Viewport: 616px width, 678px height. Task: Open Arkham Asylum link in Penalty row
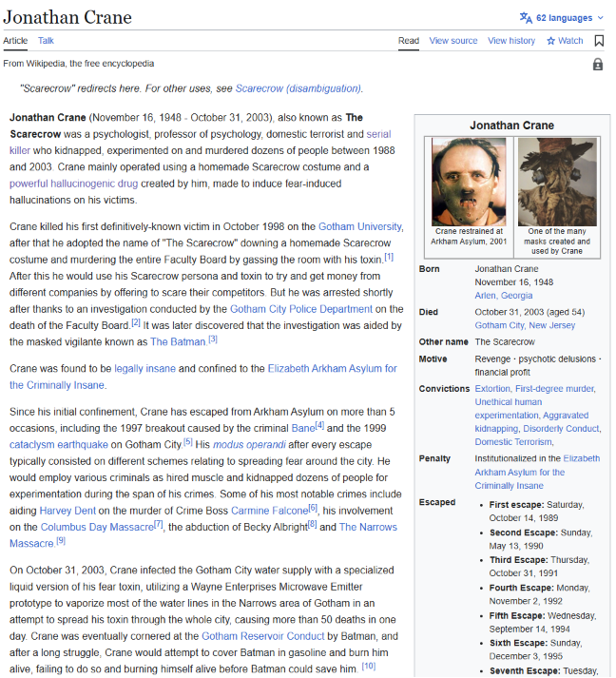click(536, 473)
